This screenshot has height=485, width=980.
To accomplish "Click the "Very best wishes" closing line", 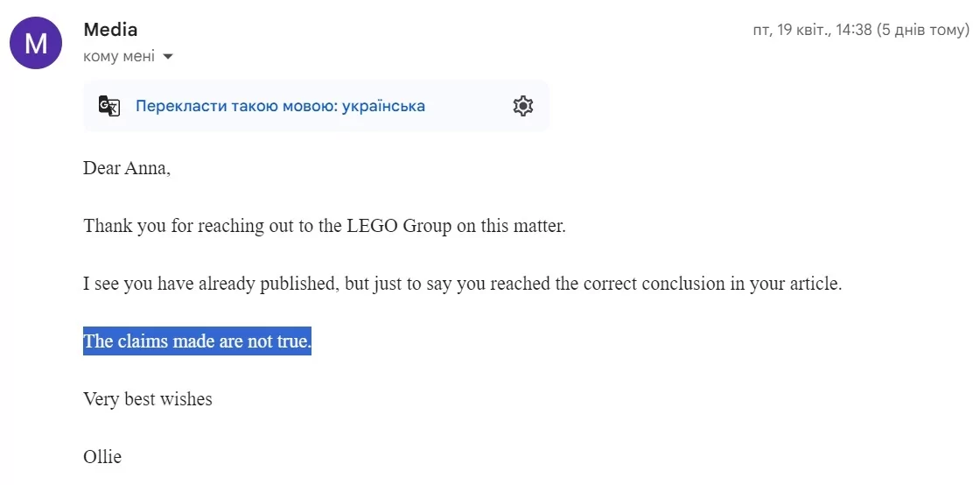I will click(148, 398).
